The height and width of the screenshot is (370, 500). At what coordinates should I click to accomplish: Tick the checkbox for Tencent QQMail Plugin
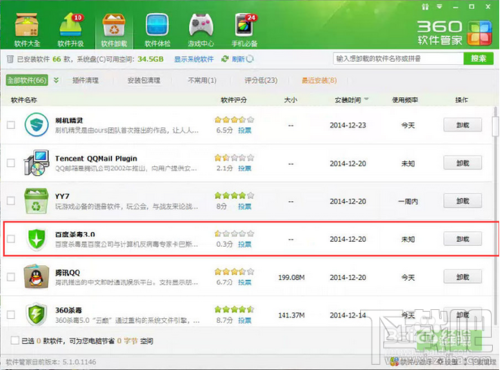[11, 163]
